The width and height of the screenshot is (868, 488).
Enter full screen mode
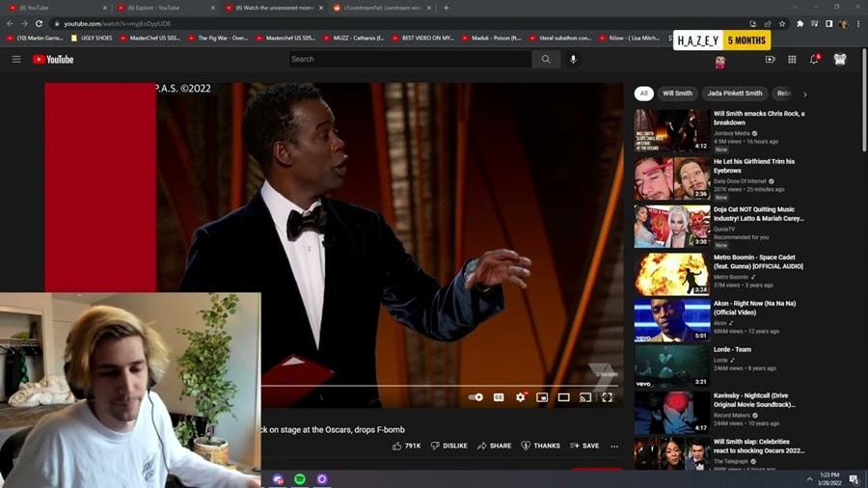coord(608,397)
